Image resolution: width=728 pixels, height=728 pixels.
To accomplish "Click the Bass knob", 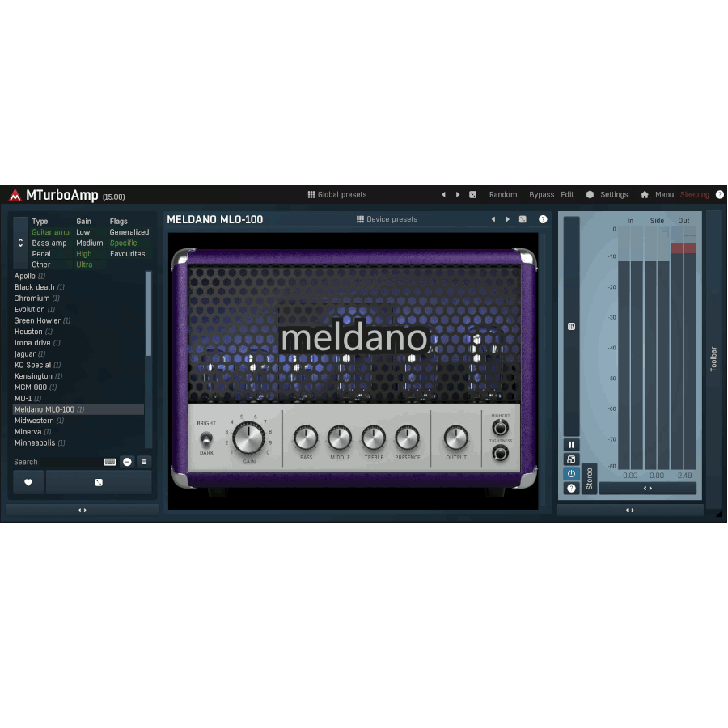I will (x=306, y=438).
